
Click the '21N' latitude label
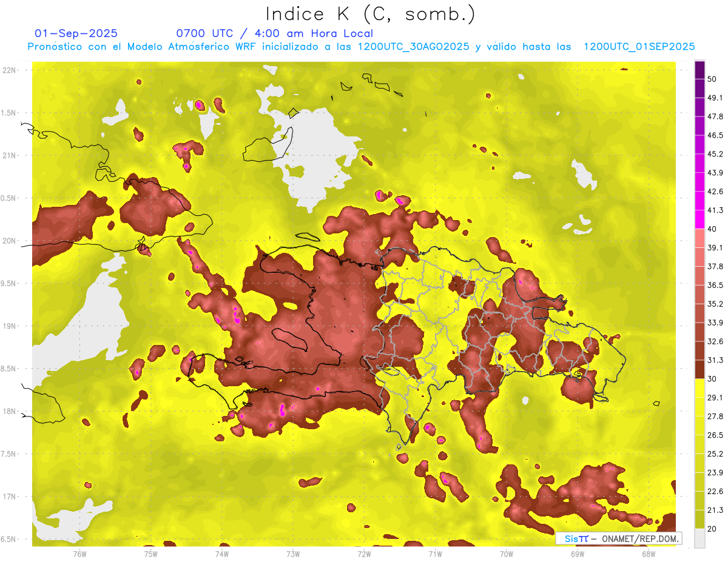(x=9, y=156)
